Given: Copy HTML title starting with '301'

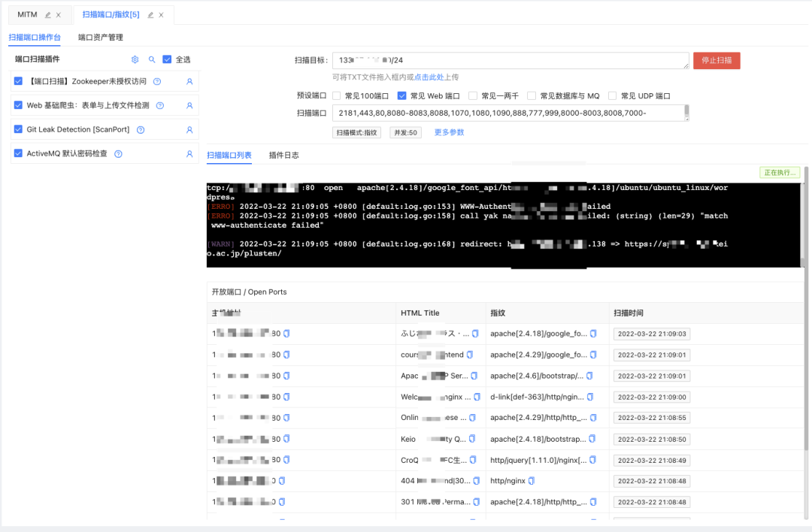Looking at the screenshot, I should 477,502.
